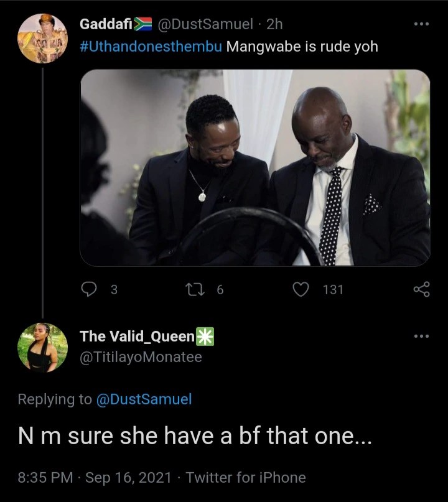
Task: Click The Valid_Queen display name
Action: [x=137, y=337]
